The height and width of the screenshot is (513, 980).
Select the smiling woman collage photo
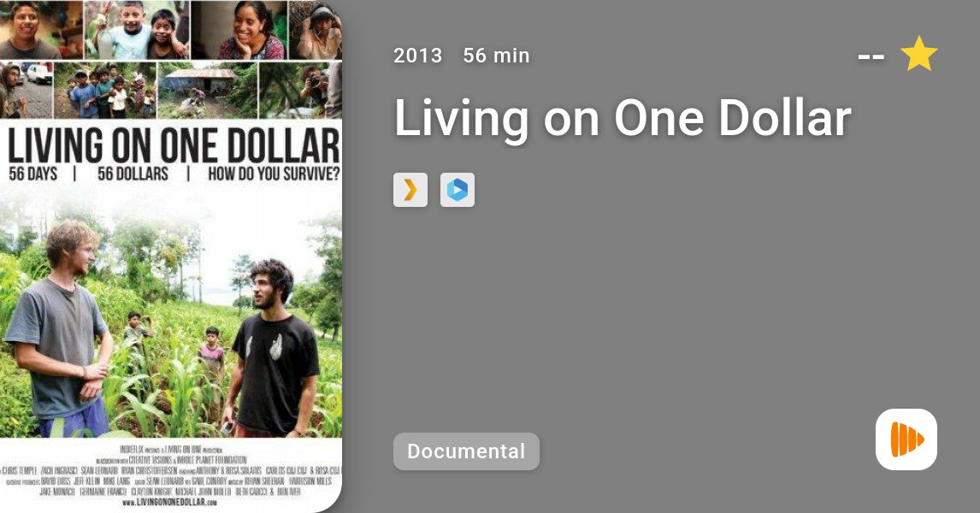(x=239, y=29)
